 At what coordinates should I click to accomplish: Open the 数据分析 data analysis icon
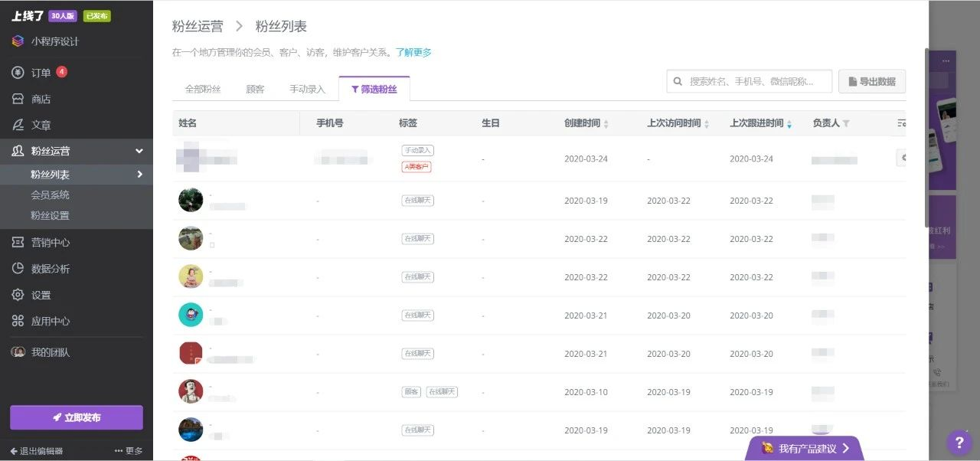click(17, 268)
